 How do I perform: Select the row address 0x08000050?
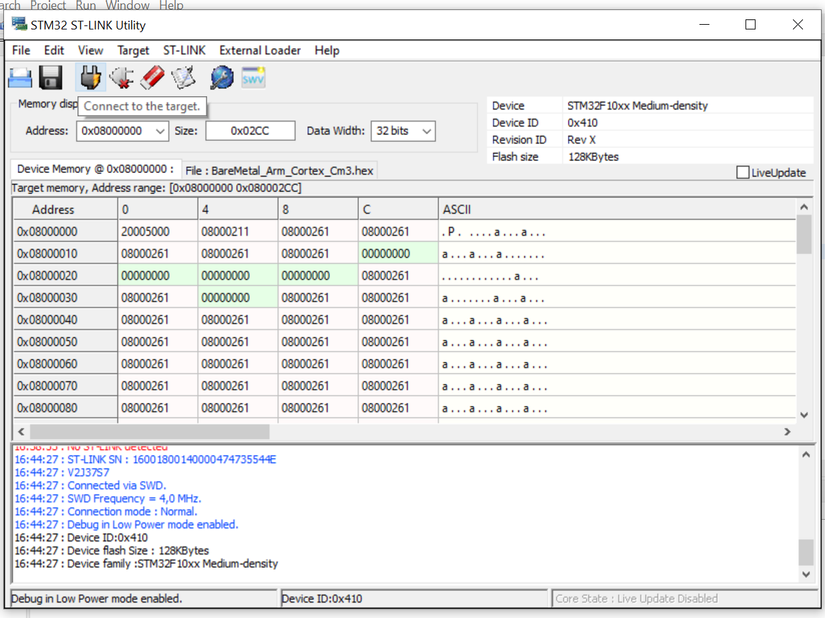click(65, 342)
